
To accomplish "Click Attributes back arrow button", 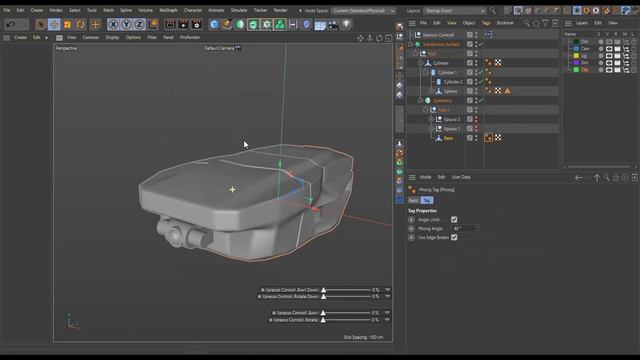I will click(578, 178).
